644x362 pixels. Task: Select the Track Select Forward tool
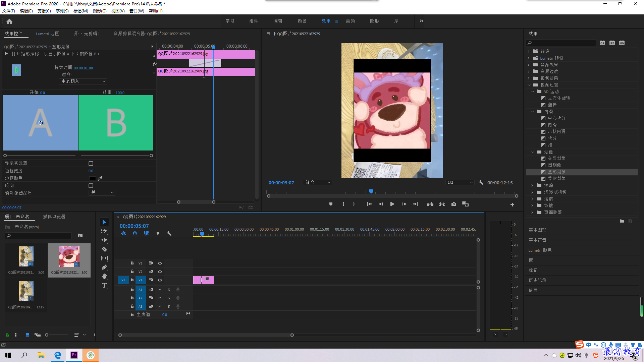tap(104, 231)
